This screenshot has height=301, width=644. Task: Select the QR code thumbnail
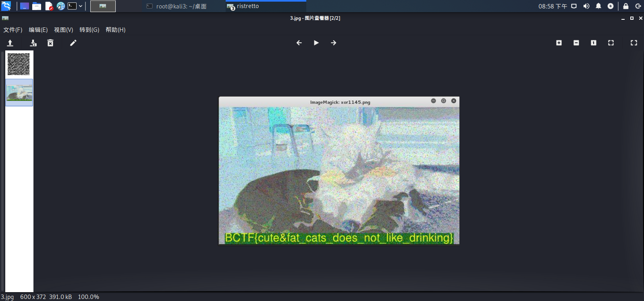tap(19, 64)
